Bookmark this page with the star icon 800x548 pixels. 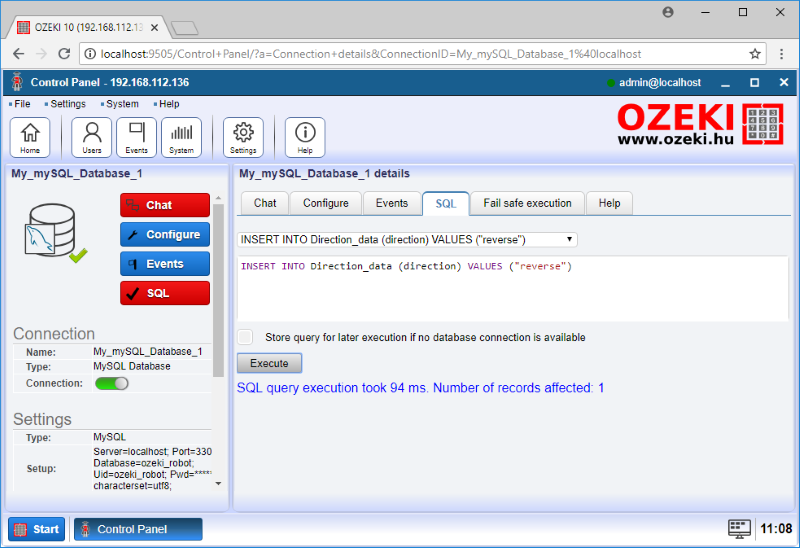pos(755,54)
